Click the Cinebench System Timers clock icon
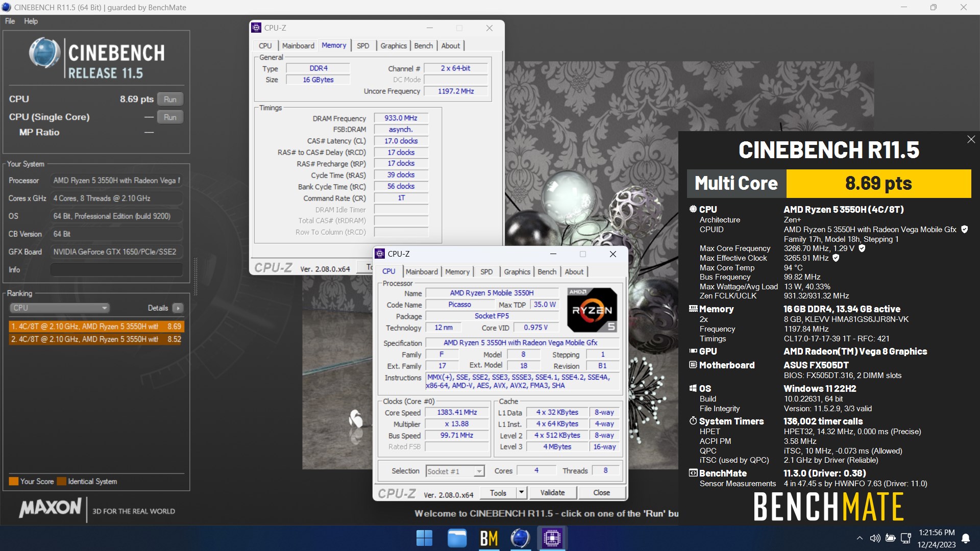 tap(693, 421)
